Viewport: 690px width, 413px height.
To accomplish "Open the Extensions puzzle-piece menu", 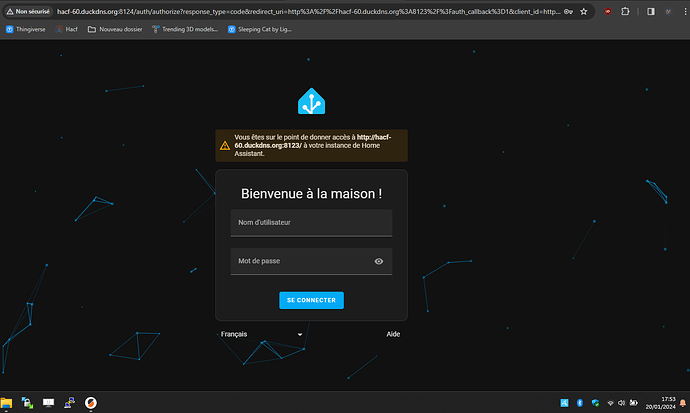I will pyautogui.click(x=625, y=11).
